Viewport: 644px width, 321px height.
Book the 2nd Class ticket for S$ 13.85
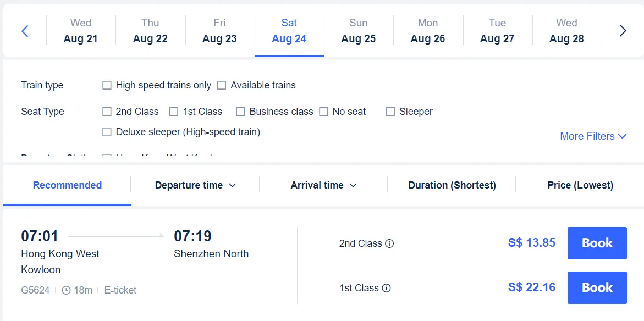pyautogui.click(x=597, y=243)
